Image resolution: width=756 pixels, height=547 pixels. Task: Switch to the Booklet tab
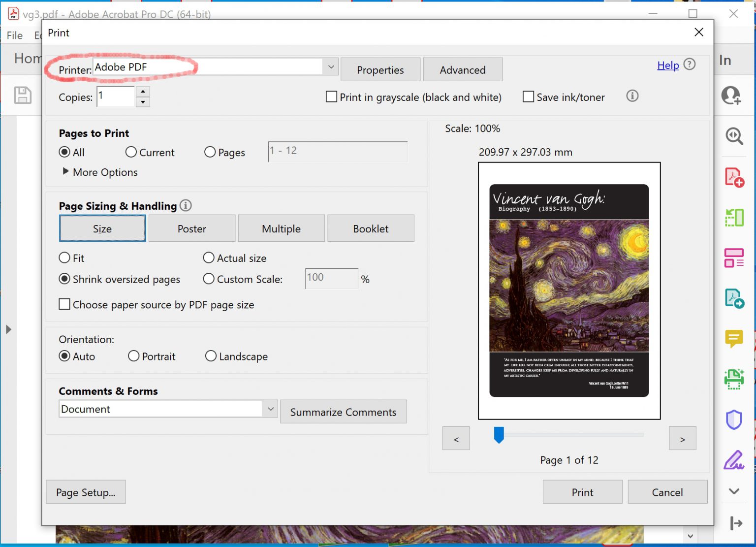point(371,228)
